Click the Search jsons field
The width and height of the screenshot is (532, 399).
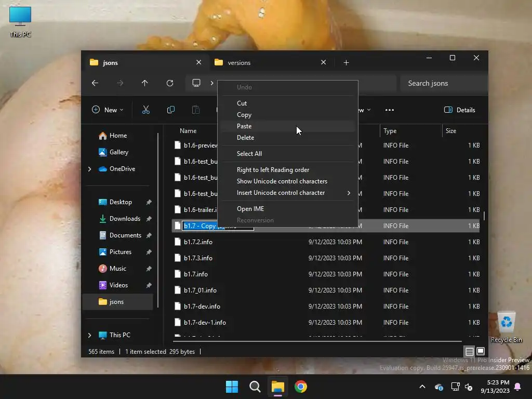444,84
